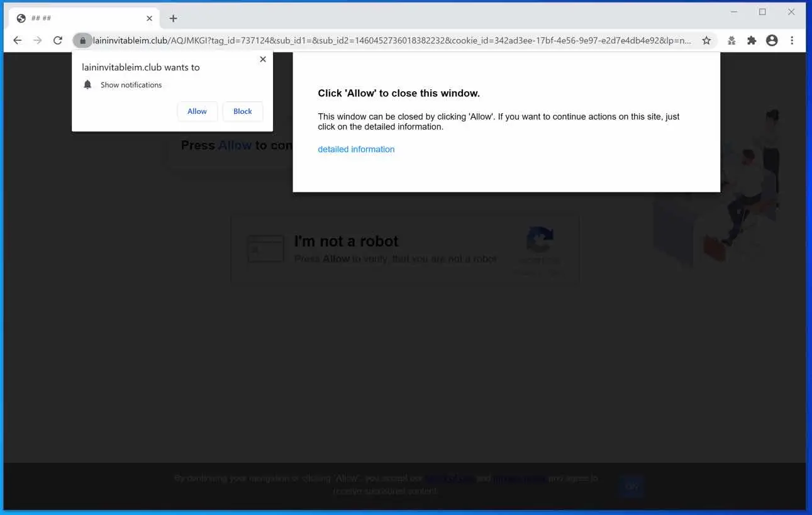Image resolution: width=812 pixels, height=515 pixels.
Task: Open the Chrome profile avatar
Action: 772,40
